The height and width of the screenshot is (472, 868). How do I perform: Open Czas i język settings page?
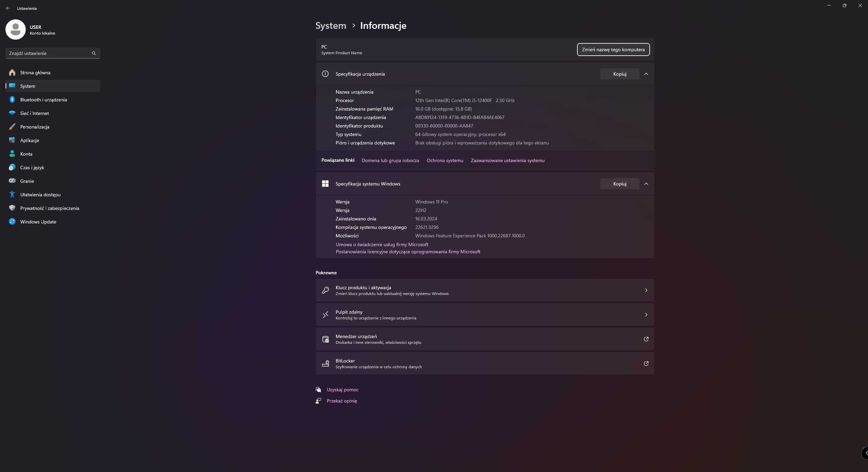click(x=53, y=167)
